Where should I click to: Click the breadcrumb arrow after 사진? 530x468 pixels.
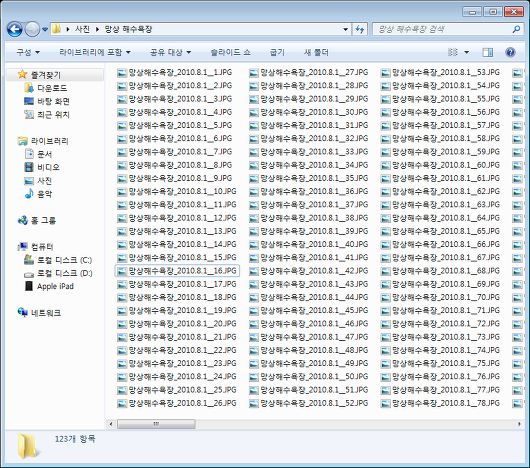click(x=97, y=29)
